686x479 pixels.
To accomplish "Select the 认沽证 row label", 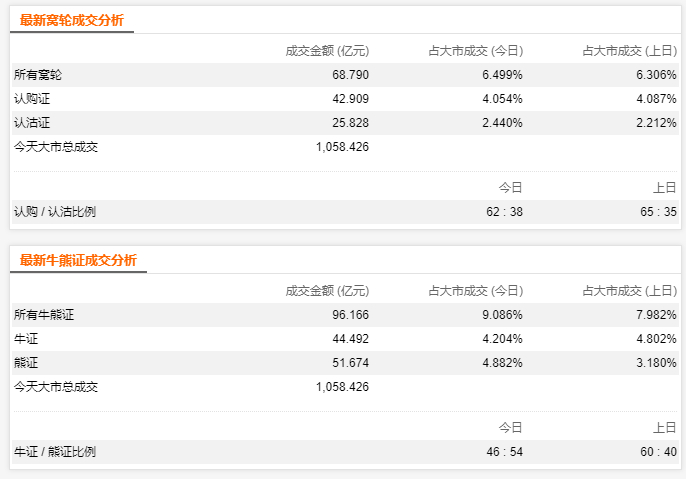I will [32, 123].
